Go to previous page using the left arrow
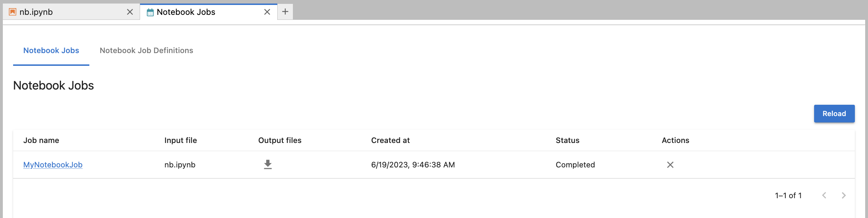 [x=825, y=195]
